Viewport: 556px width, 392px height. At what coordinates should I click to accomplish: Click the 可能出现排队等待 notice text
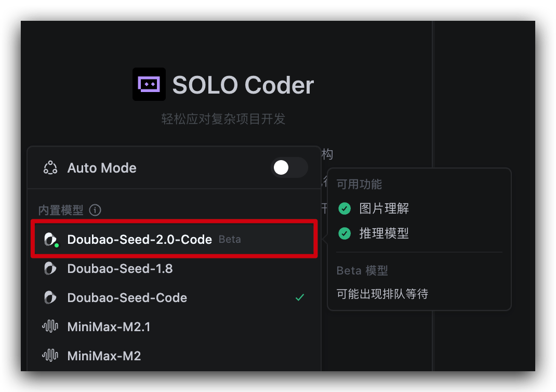coord(381,294)
